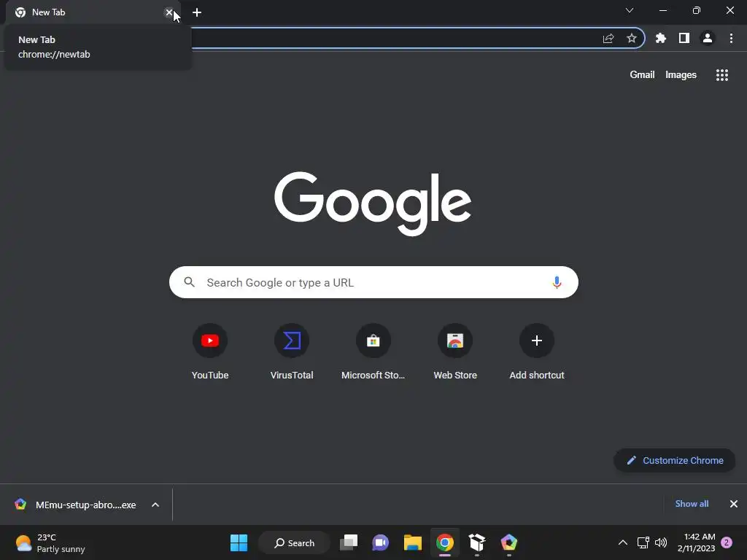Click the magnifier icon in search box

190,282
